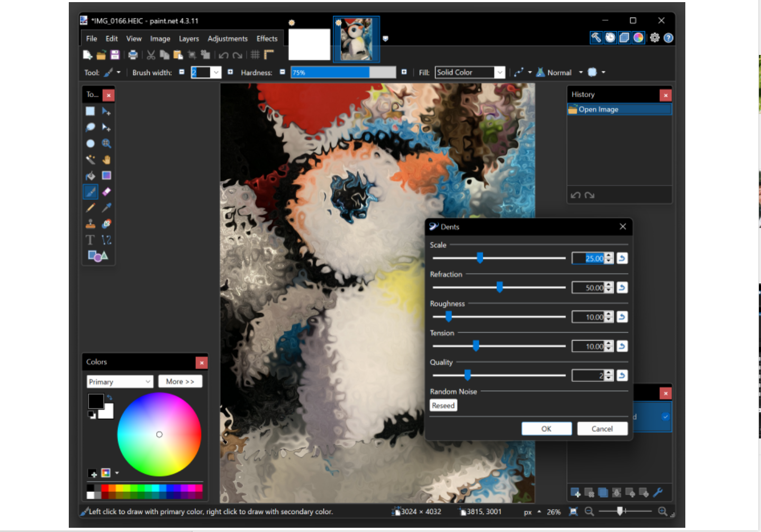Select the Paintbrush tool
Screen dimensions: 761x532
(90, 191)
